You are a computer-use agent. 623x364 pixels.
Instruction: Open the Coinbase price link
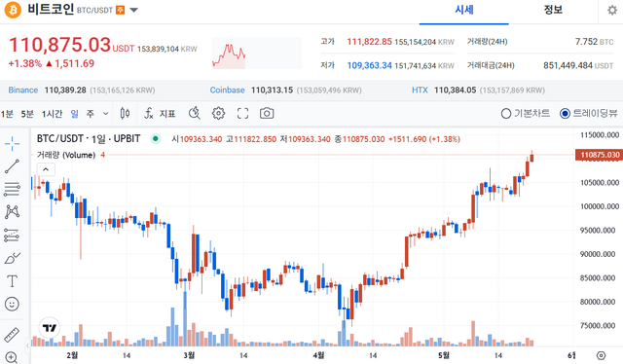coord(227,91)
